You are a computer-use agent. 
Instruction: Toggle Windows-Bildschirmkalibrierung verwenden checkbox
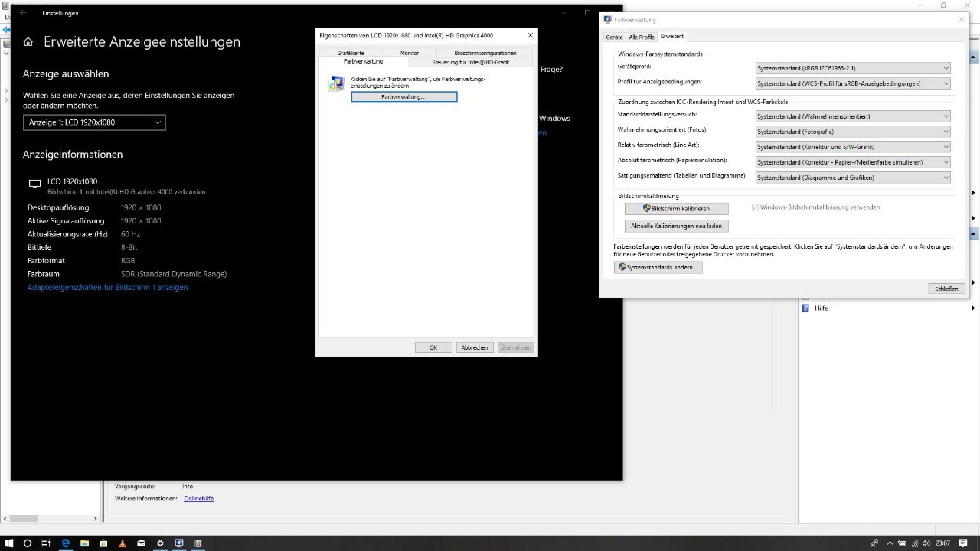click(756, 207)
